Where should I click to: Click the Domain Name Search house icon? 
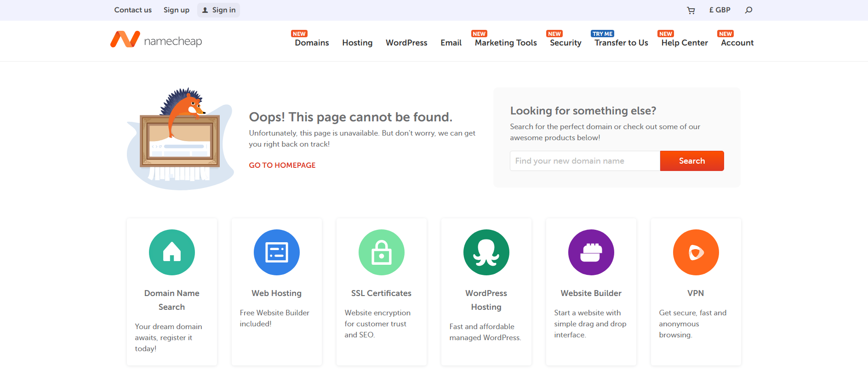[172, 252]
